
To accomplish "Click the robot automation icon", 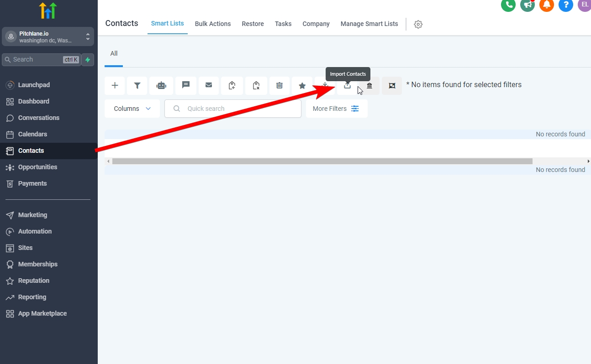I will point(161,86).
